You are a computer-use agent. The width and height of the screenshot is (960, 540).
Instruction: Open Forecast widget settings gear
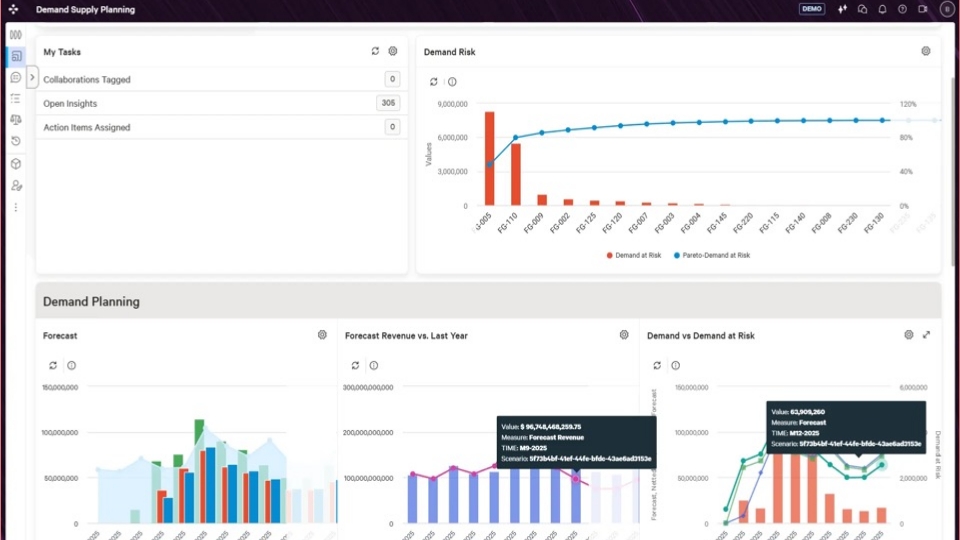322,335
